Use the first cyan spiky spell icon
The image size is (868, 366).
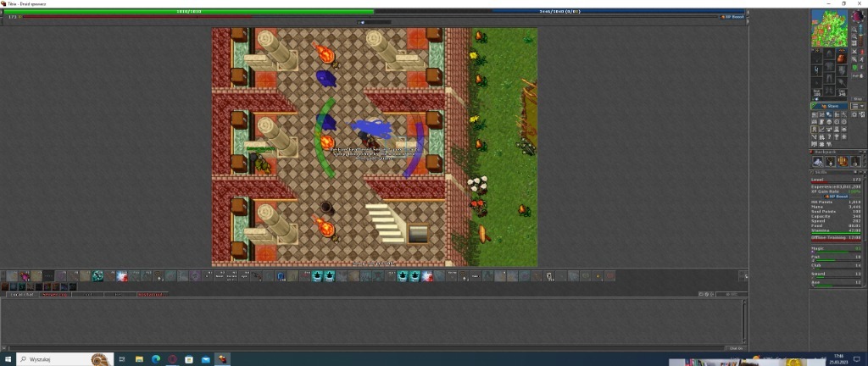pos(317,276)
